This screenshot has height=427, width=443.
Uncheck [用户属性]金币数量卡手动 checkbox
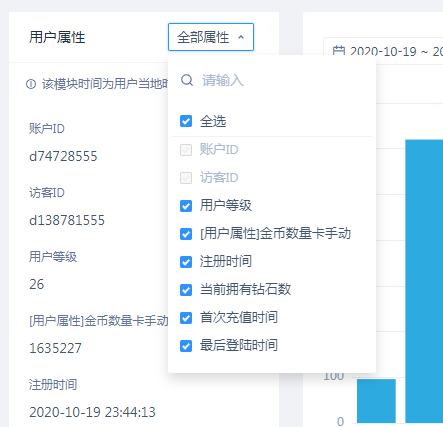click(186, 234)
